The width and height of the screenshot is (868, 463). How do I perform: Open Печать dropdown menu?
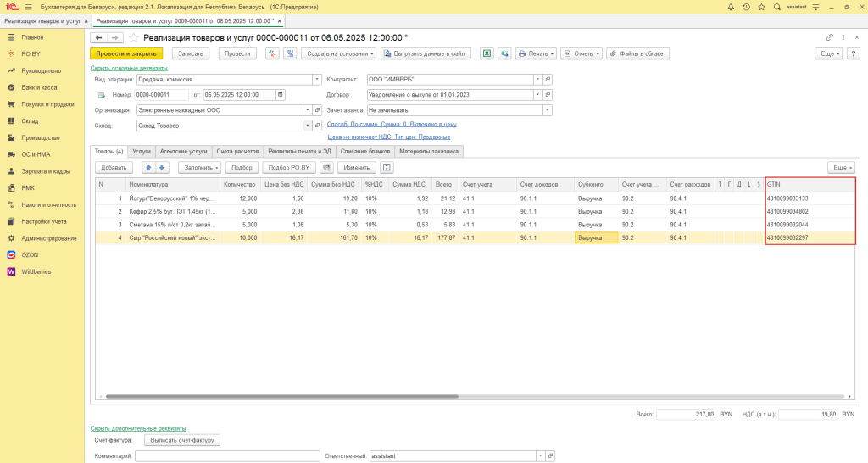[537, 53]
